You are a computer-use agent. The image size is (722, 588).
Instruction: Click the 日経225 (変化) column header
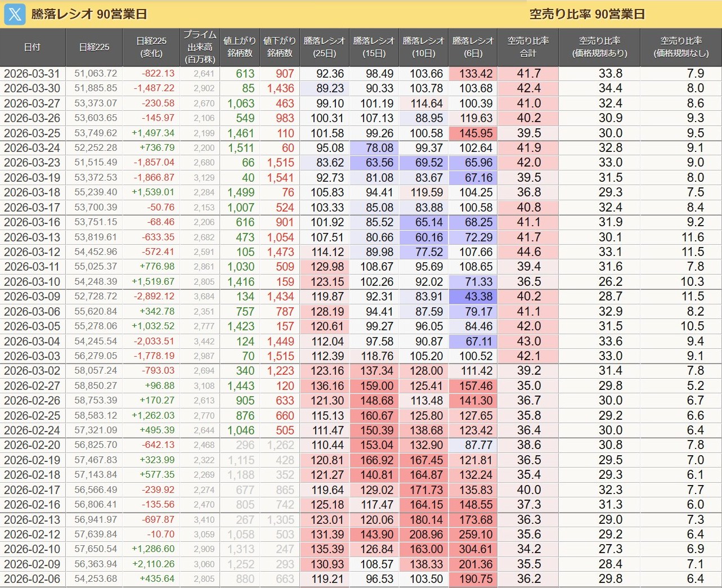[151, 47]
